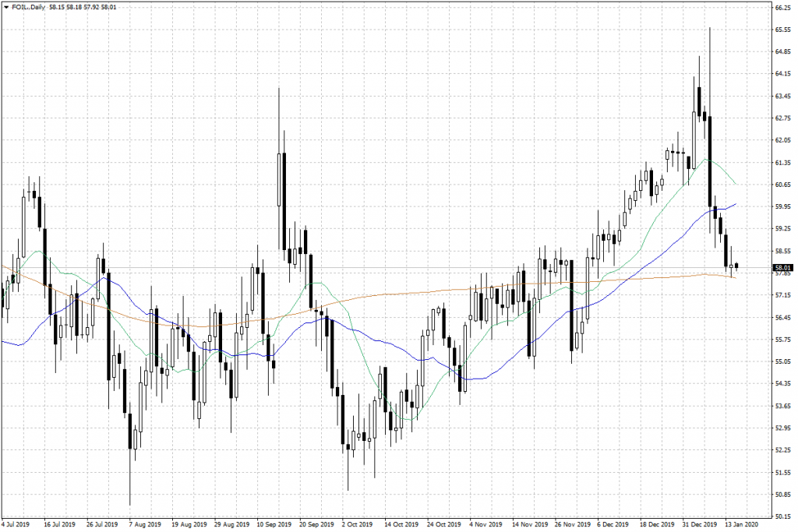Click the 52.25 price axis label
Screen dimensions: 798x532
point(782,451)
